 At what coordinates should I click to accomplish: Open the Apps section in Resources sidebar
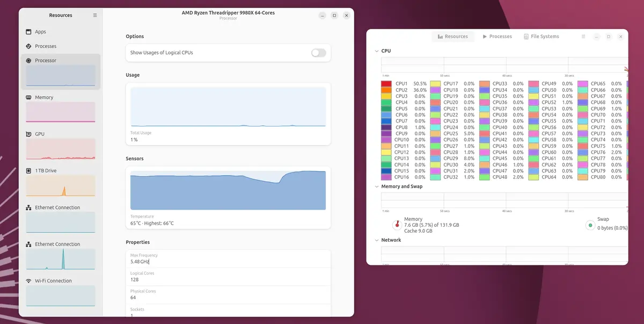pyautogui.click(x=61, y=32)
